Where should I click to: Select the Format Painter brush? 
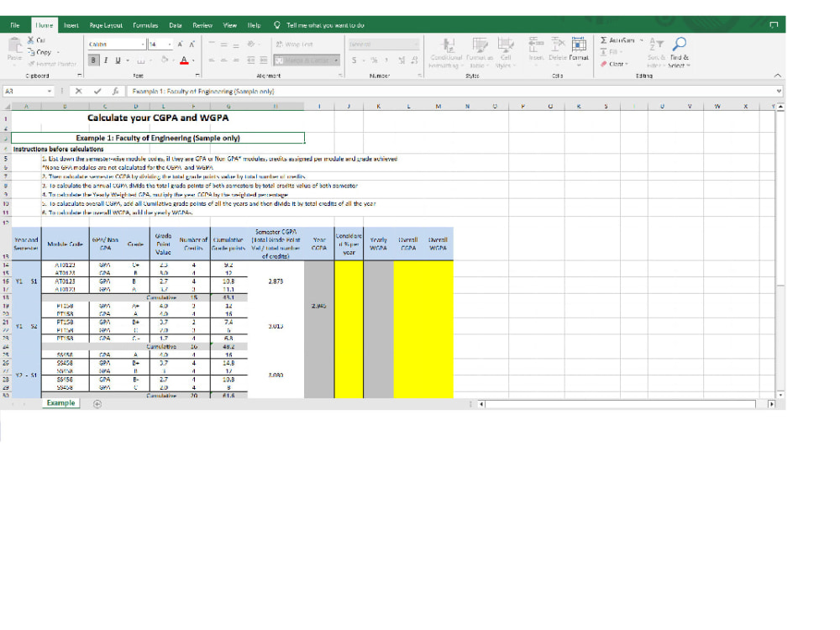[32, 64]
